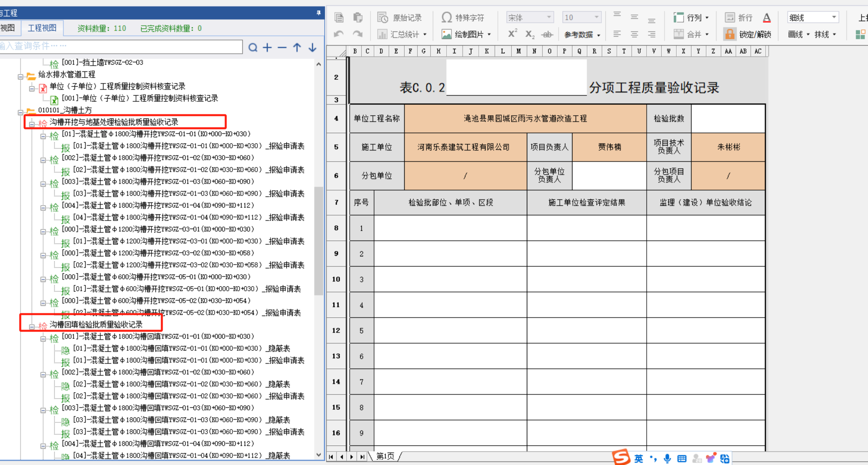The width and height of the screenshot is (868, 465).
Task: Click the copy icon in toolbar
Action: coord(339,17)
